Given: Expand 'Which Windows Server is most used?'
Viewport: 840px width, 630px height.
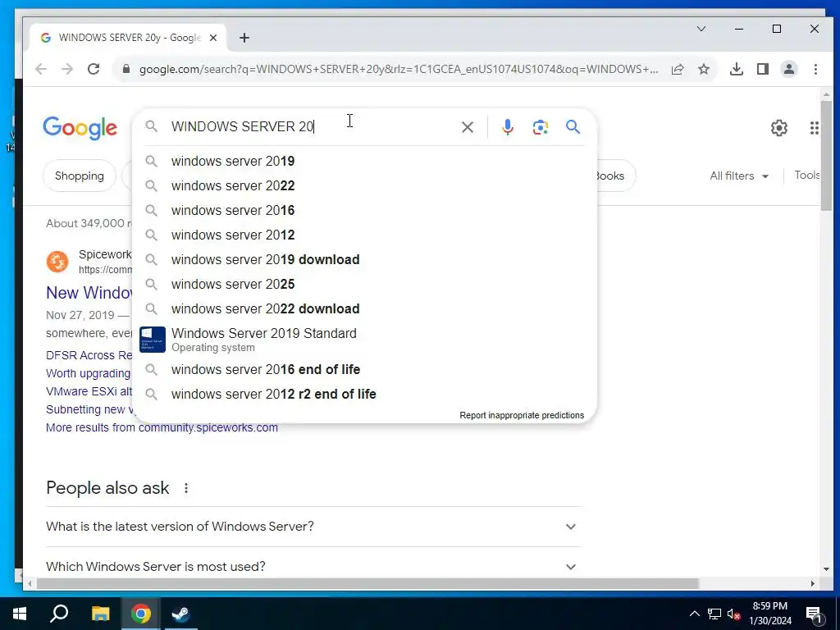Looking at the screenshot, I should pos(313,567).
